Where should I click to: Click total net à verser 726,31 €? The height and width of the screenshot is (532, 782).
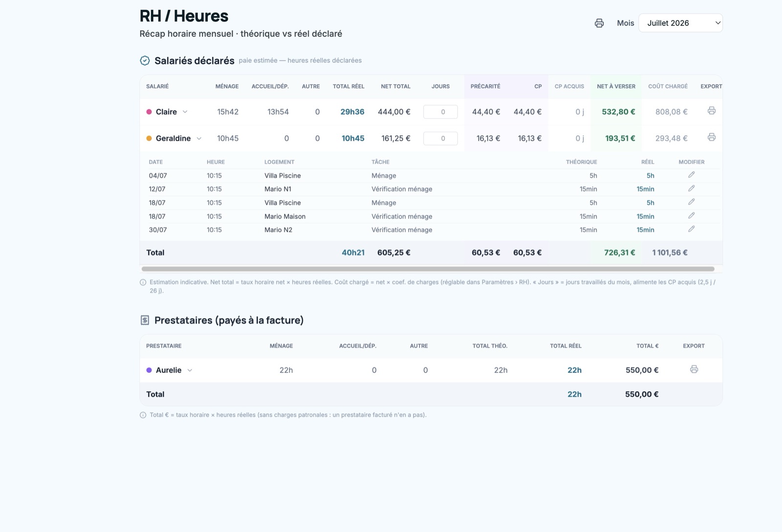pyautogui.click(x=619, y=253)
